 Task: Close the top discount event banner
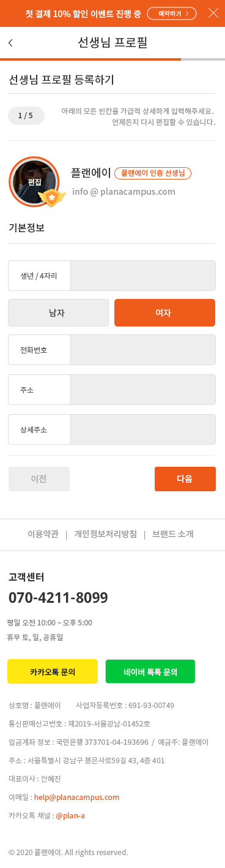click(213, 13)
